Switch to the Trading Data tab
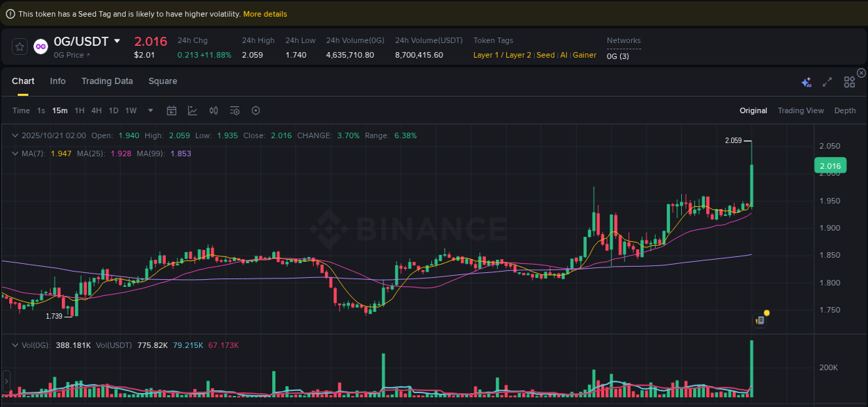Screen dimensions: 868x407 coord(107,81)
